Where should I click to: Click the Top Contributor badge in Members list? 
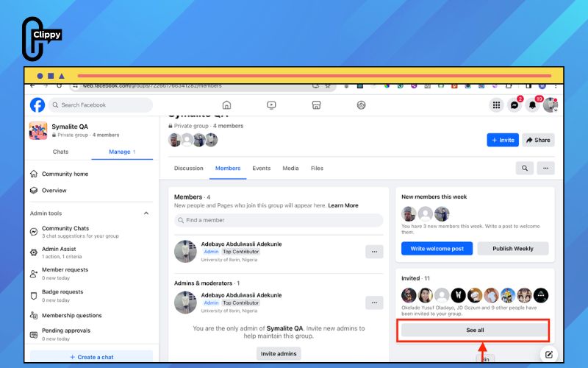click(241, 252)
